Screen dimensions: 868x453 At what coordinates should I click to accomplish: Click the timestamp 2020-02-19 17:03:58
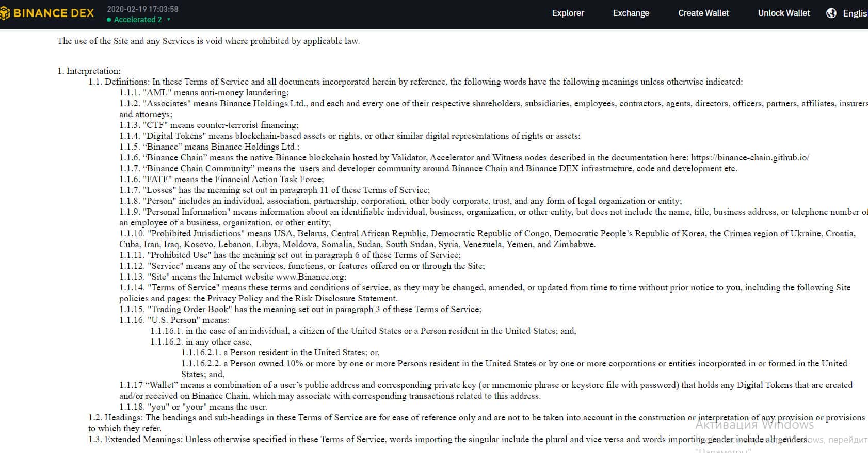(x=142, y=9)
